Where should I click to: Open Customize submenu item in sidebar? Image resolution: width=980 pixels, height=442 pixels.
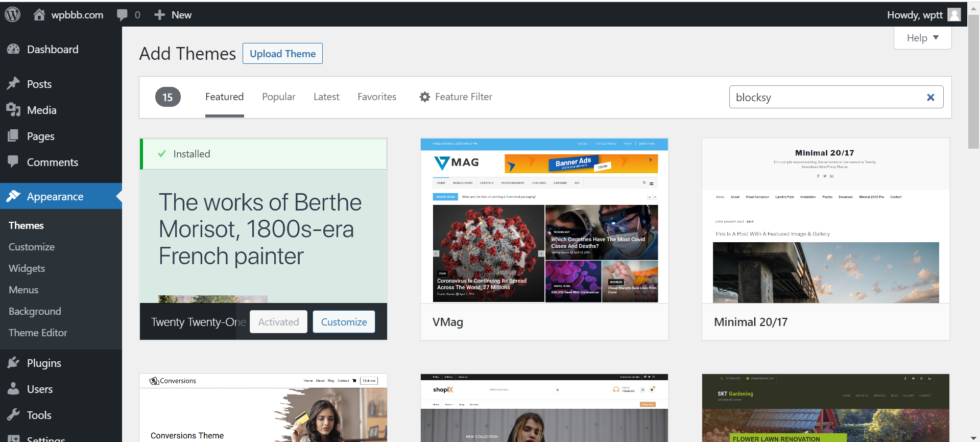point(32,247)
